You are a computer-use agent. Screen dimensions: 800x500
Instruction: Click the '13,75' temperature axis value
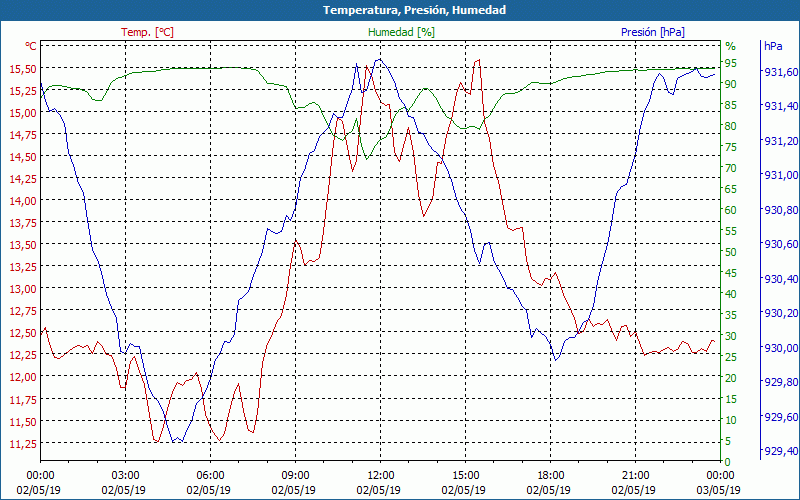point(22,222)
